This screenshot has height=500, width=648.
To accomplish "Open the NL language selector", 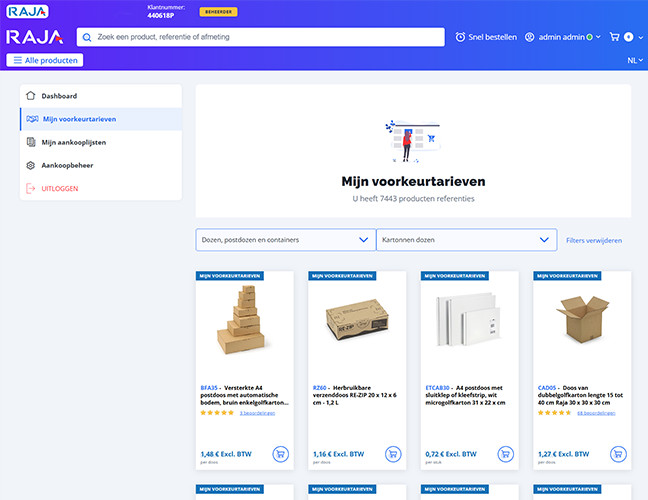I will [x=635, y=60].
